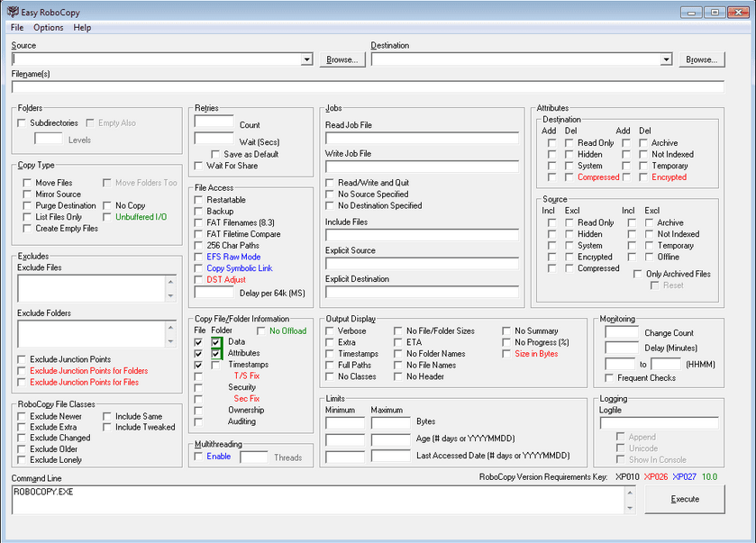Check the Restartable file access option
The image size is (756, 543).
(x=198, y=200)
